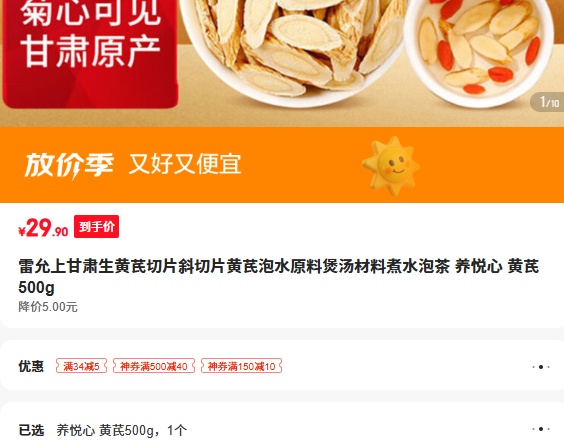Image resolution: width=564 pixels, height=442 pixels.
Task: Select the 神券满150减10 coupon tag
Action: click(241, 366)
